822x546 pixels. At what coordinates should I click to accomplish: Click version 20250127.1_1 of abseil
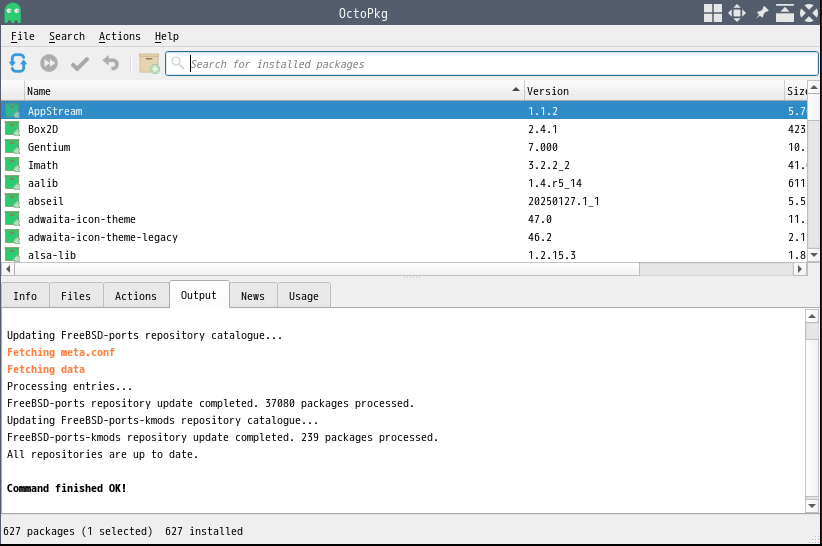[564, 201]
